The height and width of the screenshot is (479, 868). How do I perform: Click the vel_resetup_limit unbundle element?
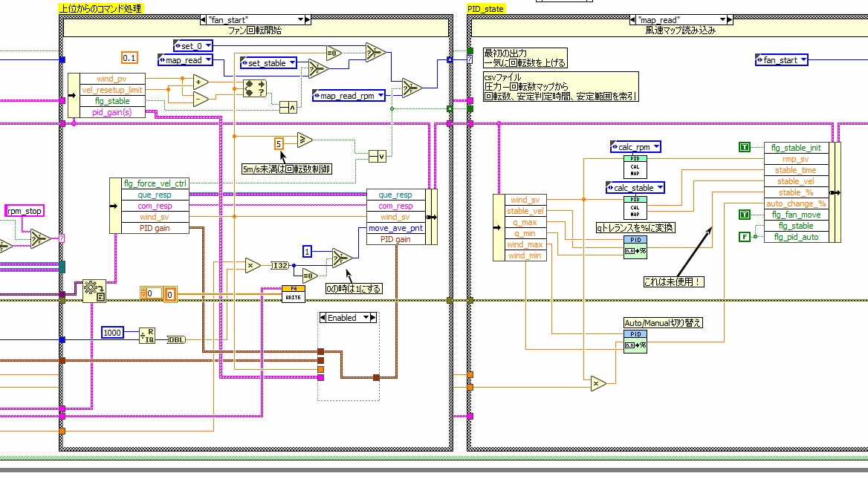[112, 90]
